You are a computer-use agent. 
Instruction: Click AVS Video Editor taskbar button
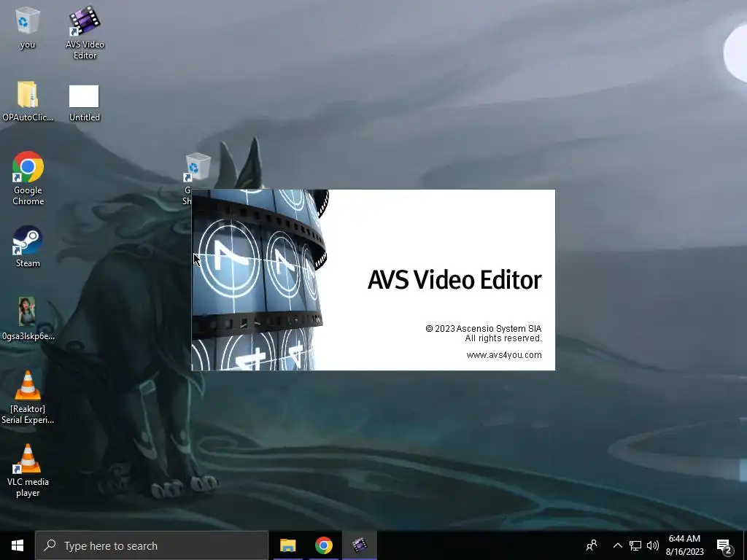click(360, 545)
